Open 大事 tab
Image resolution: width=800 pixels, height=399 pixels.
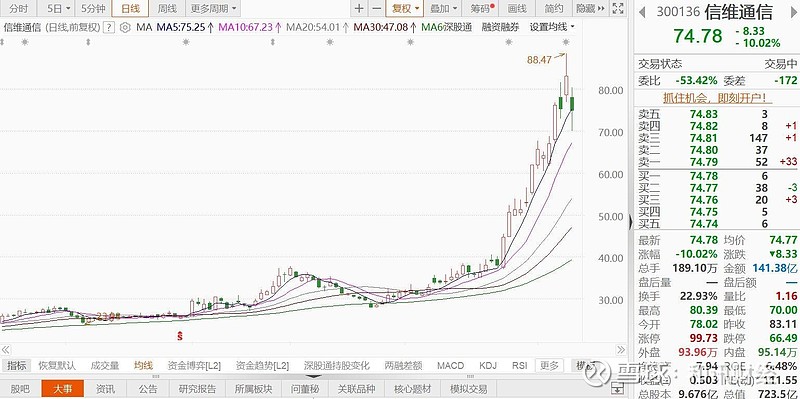pyautogui.click(x=63, y=389)
